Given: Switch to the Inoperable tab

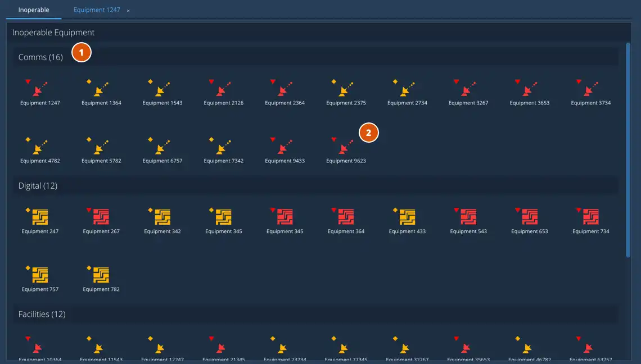Looking at the screenshot, I should (34, 10).
